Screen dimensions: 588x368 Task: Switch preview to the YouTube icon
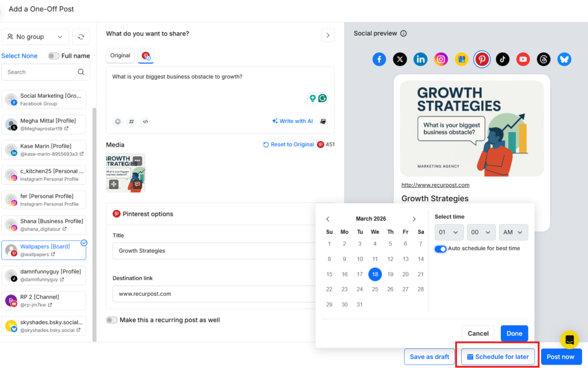point(523,59)
